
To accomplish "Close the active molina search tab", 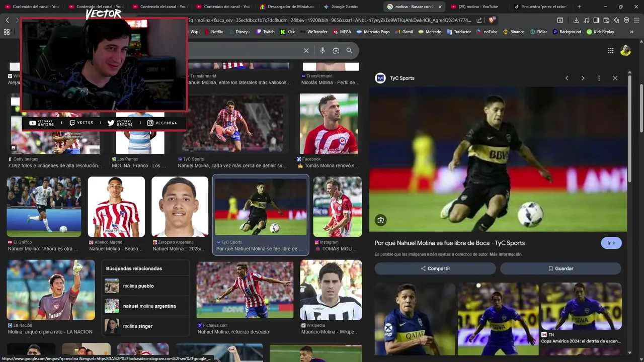I will [x=440, y=7].
